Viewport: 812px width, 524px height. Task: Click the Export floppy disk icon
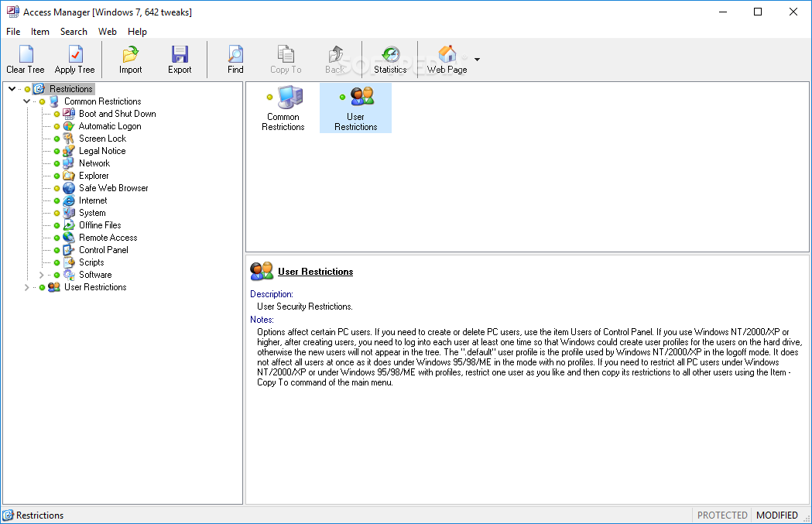(180, 54)
